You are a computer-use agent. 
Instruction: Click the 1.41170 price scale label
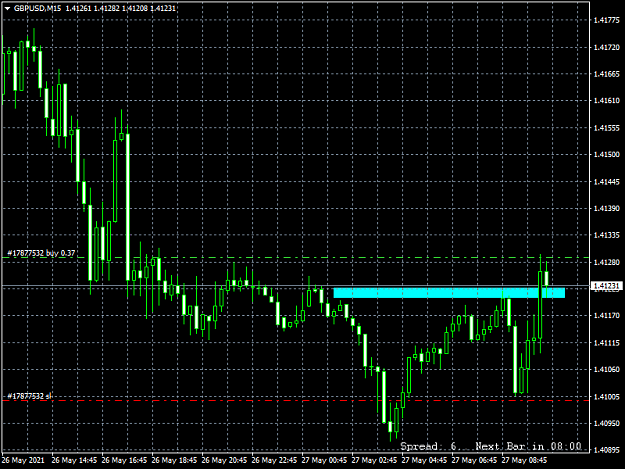[606, 316]
